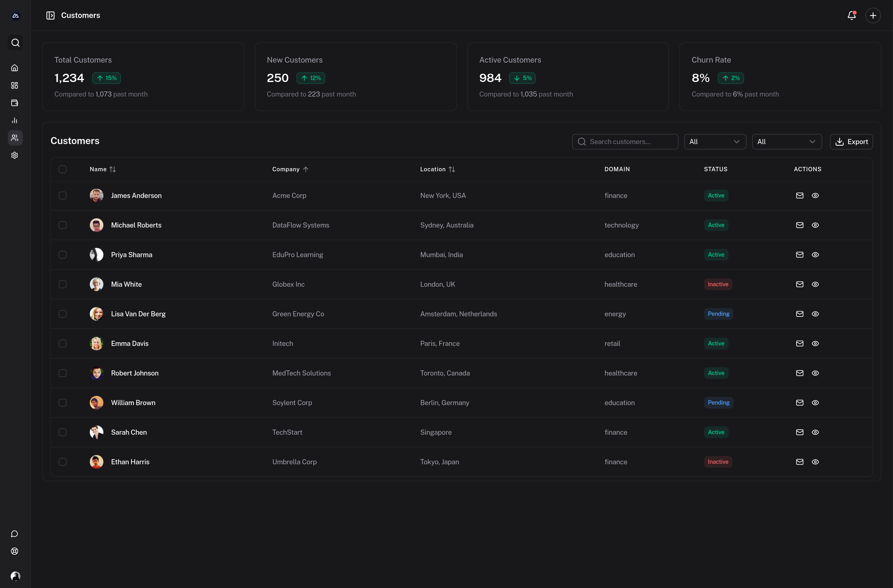The height and width of the screenshot is (588, 893).
Task: Click the Export button
Action: pyautogui.click(x=851, y=142)
